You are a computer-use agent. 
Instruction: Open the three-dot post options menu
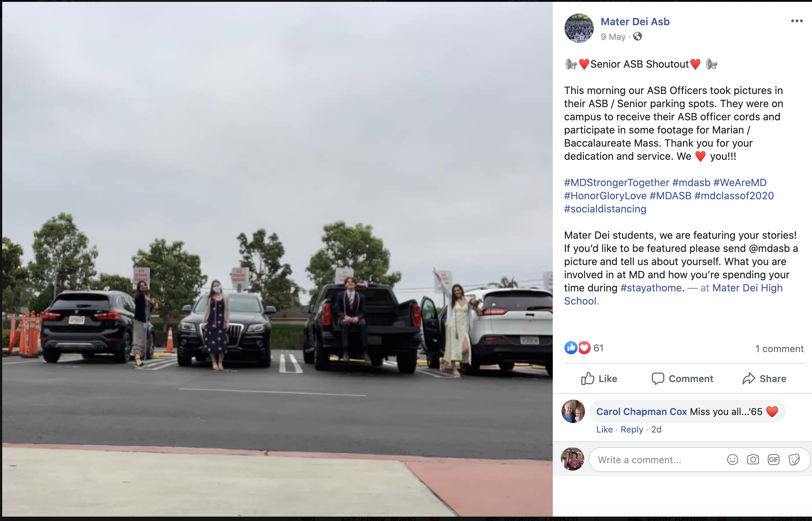[797, 21]
